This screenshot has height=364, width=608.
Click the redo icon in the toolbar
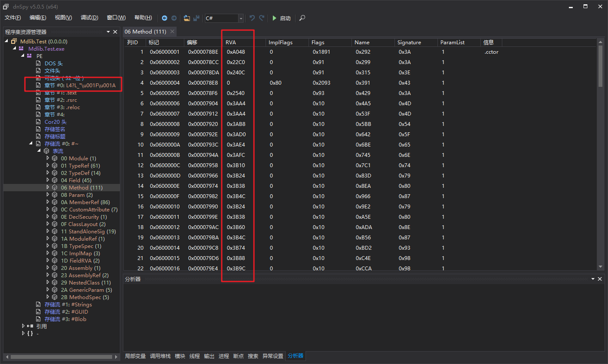pos(260,18)
